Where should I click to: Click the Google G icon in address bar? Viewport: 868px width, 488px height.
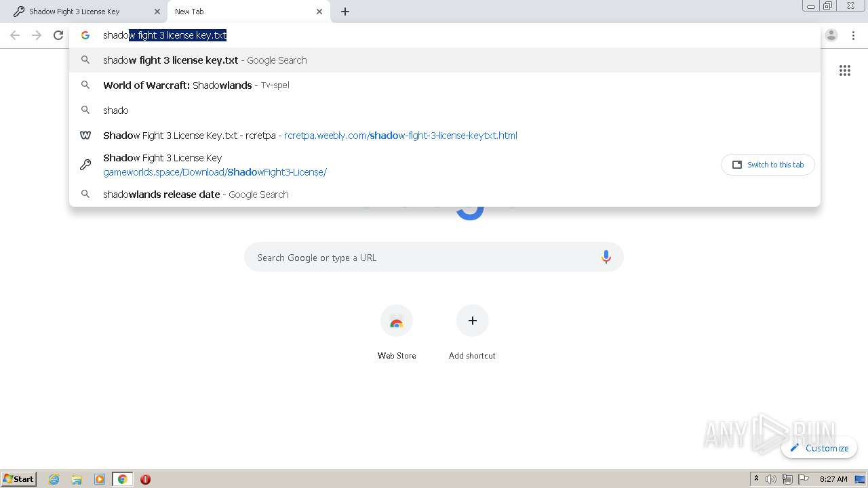click(85, 35)
